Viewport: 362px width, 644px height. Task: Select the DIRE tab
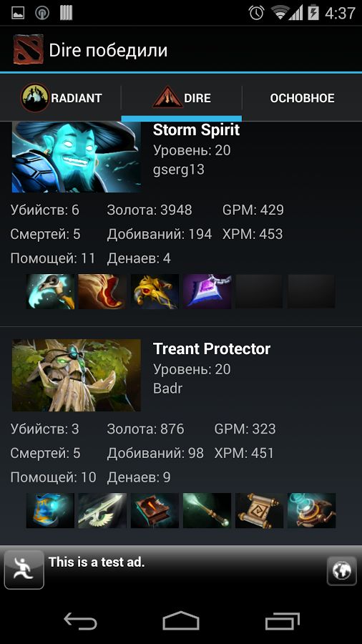[x=182, y=98]
